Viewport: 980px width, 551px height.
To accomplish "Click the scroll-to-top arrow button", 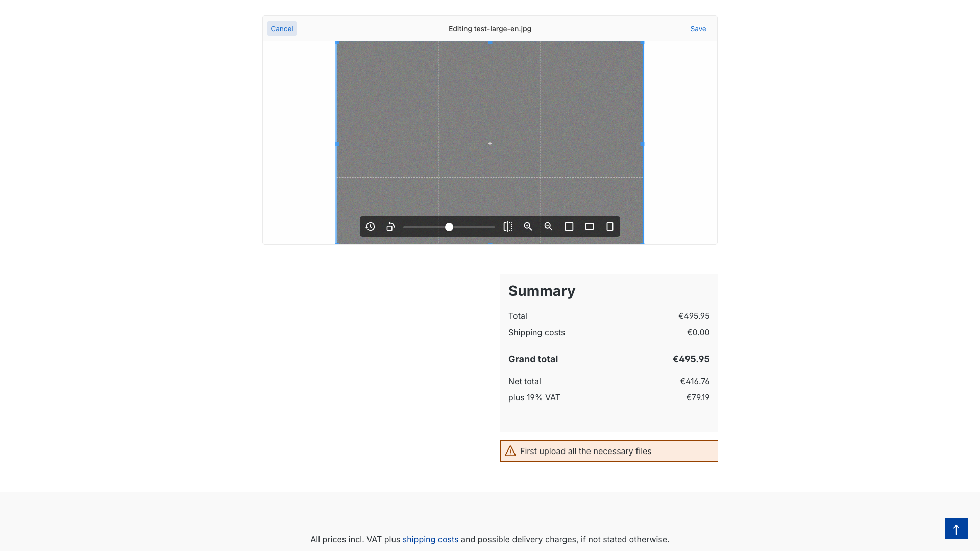I will tap(956, 529).
